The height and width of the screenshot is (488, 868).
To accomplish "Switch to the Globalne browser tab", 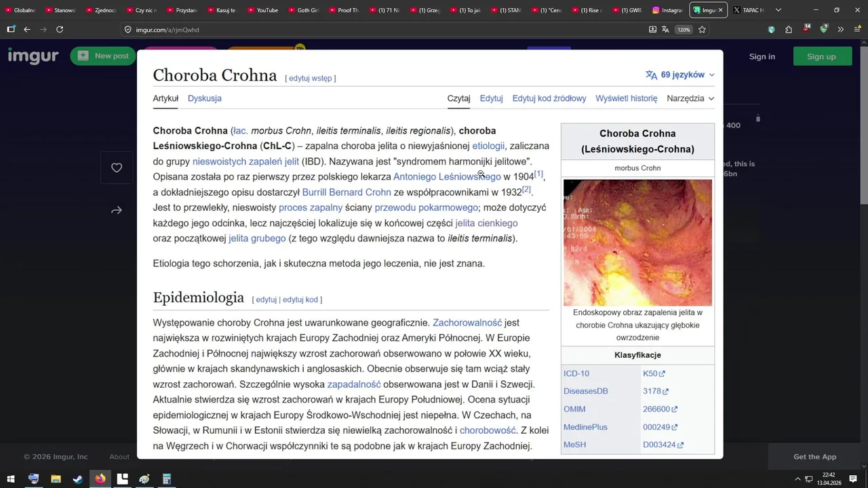I will tap(20, 10).
